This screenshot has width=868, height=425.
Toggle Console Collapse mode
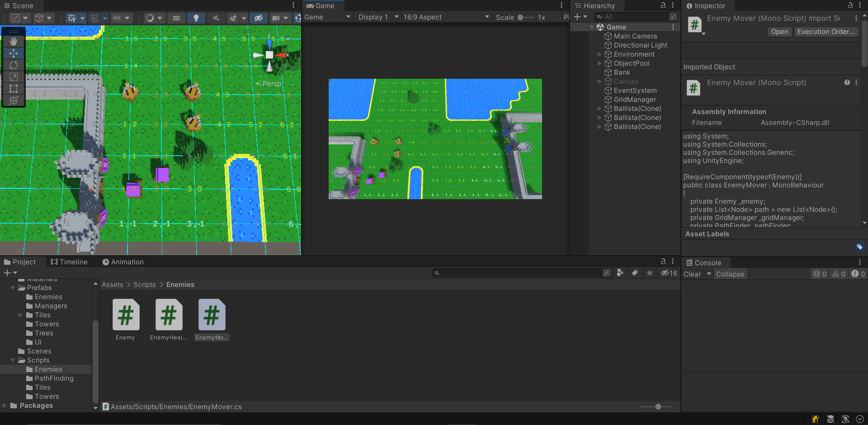(730, 274)
